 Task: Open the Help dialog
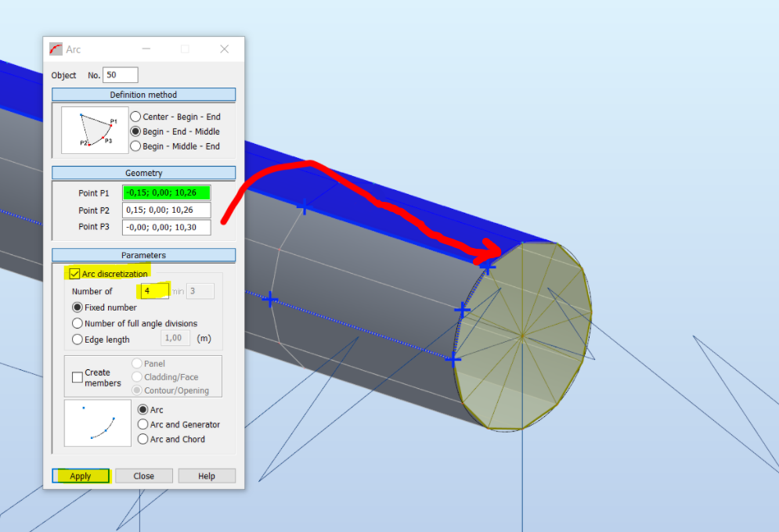click(x=206, y=476)
